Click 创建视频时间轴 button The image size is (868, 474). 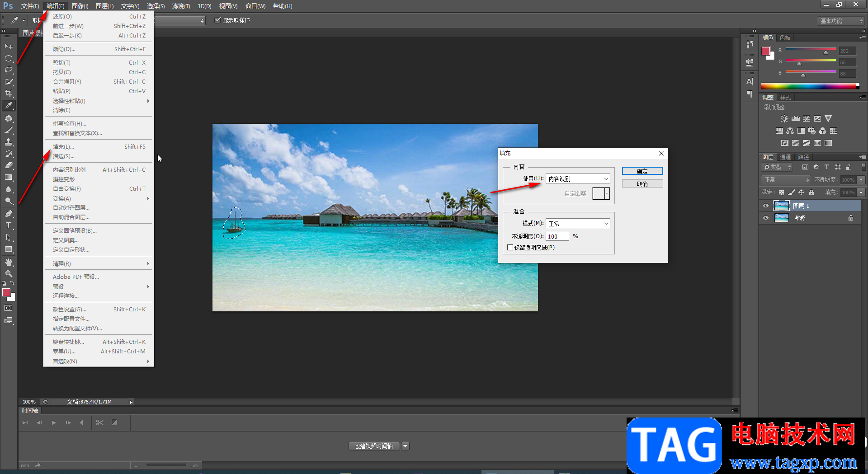[x=374, y=446]
